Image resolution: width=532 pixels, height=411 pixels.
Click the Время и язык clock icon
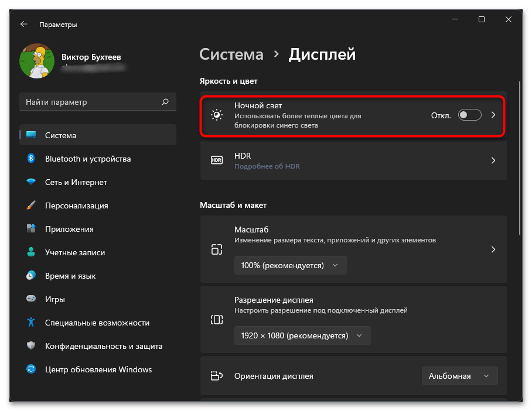point(31,275)
